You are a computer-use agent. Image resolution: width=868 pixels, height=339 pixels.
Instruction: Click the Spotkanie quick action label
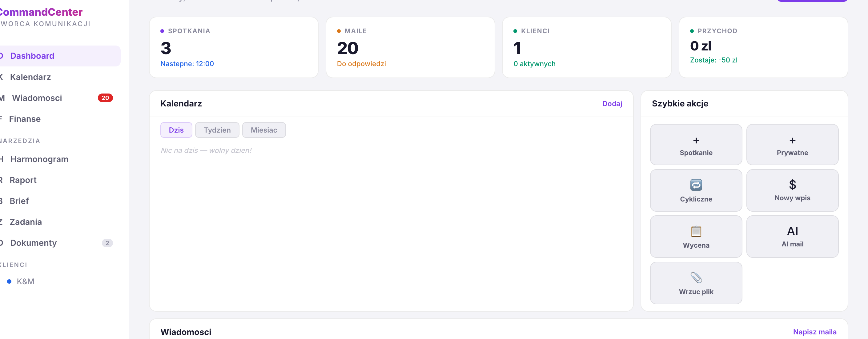(x=696, y=153)
